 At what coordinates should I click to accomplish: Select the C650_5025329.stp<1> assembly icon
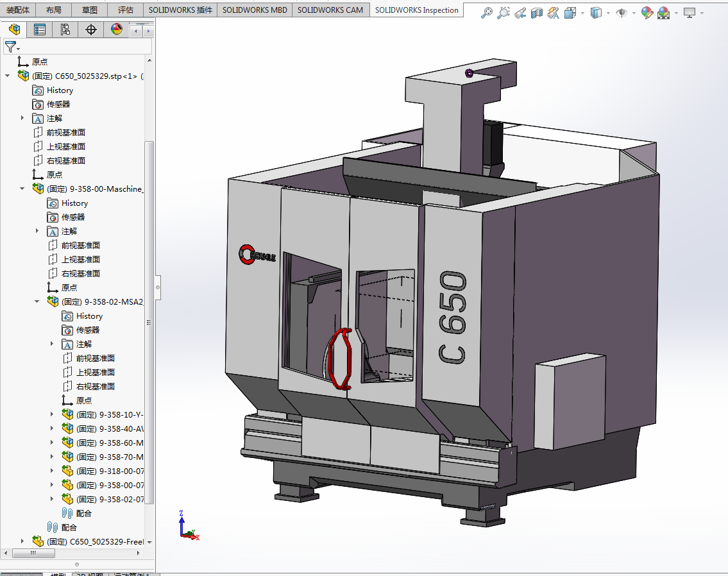[x=23, y=75]
